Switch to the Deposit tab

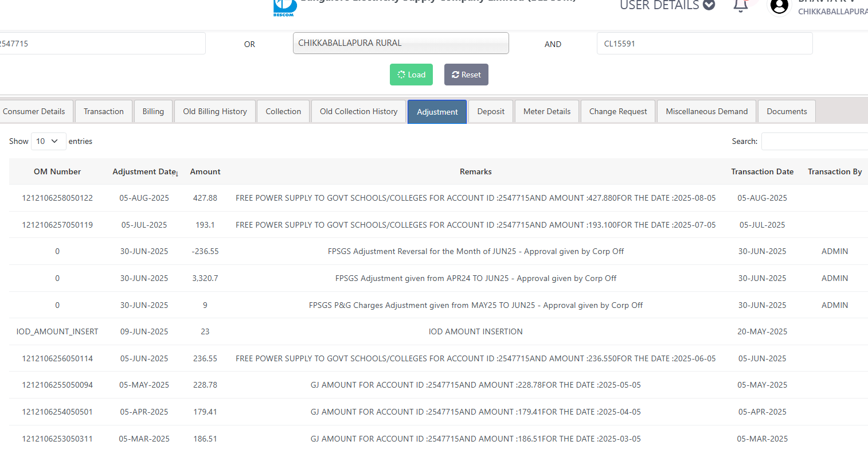tap(491, 111)
